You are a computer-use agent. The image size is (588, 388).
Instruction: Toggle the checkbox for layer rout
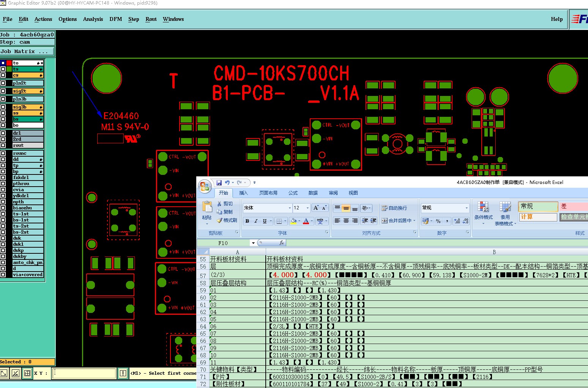pos(3,145)
